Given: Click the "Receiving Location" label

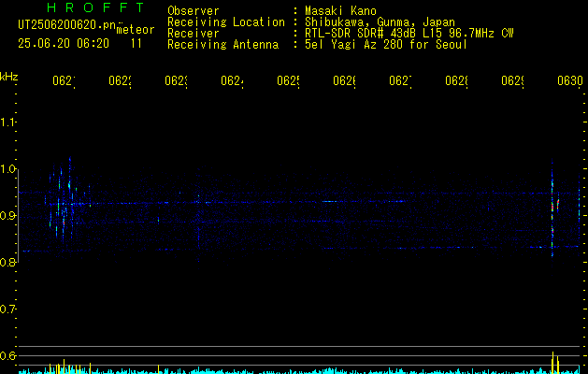Looking at the screenshot, I should pyautogui.click(x=226, y=22).
